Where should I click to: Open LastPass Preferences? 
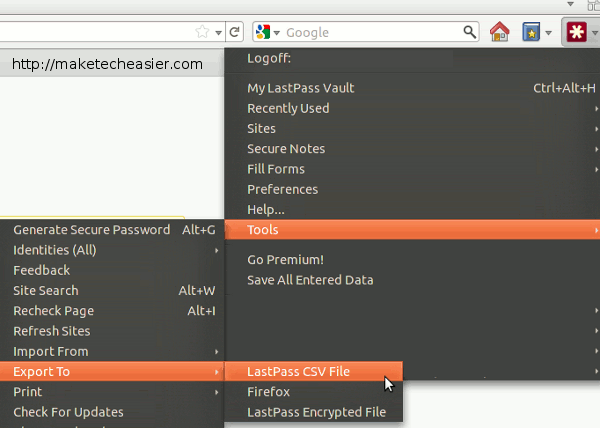coord(412,189)
